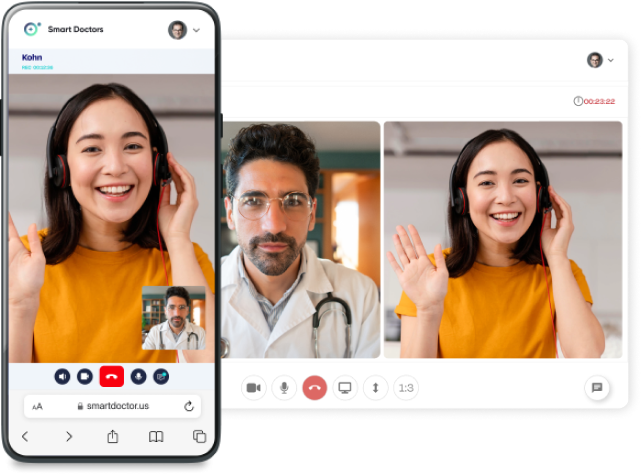This screenshot has width=643, height=474.
Task: Expand the profile dropdown on the phone header
Action: (x=195, y=30)
